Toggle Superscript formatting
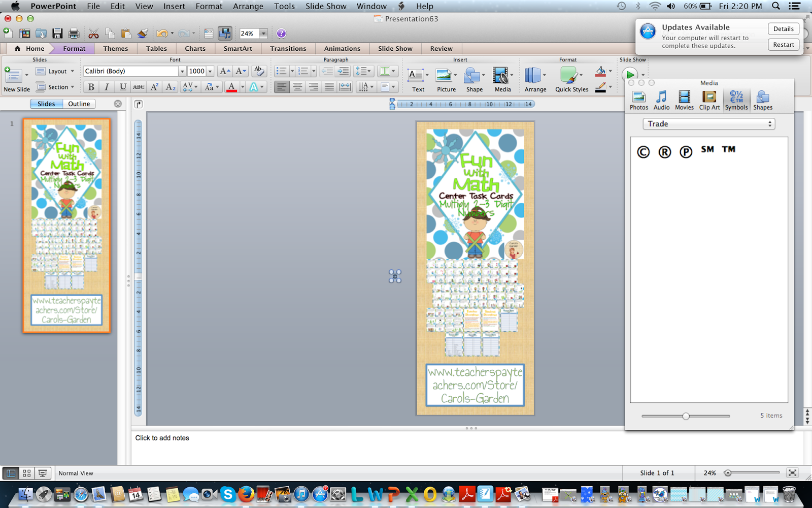This screenshot has width=812, height=508. 155,87
